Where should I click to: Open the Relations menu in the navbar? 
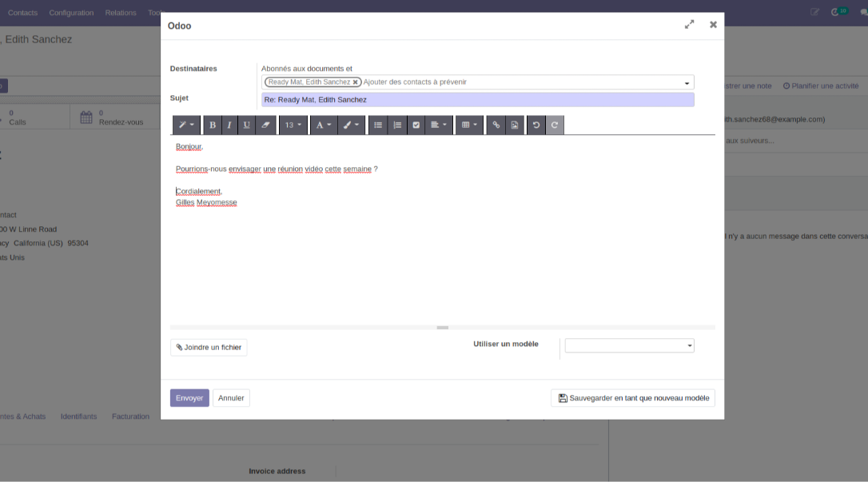click(x=121, y=13)
